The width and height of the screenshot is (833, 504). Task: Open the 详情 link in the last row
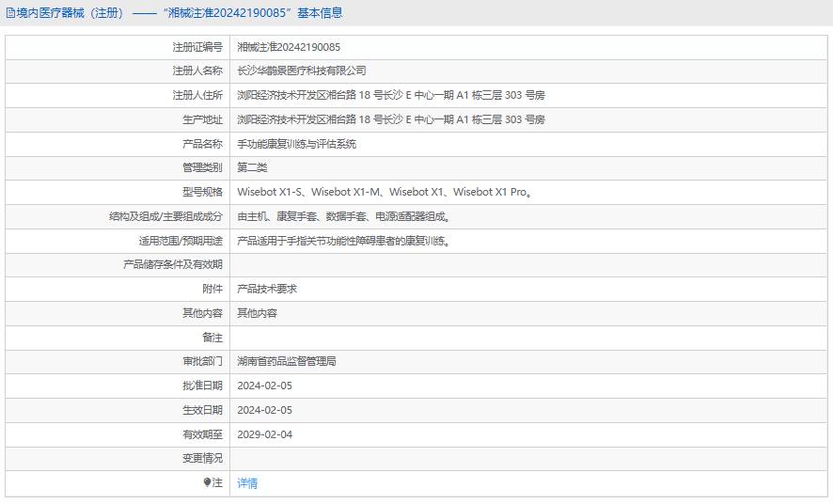pos(247,482)
